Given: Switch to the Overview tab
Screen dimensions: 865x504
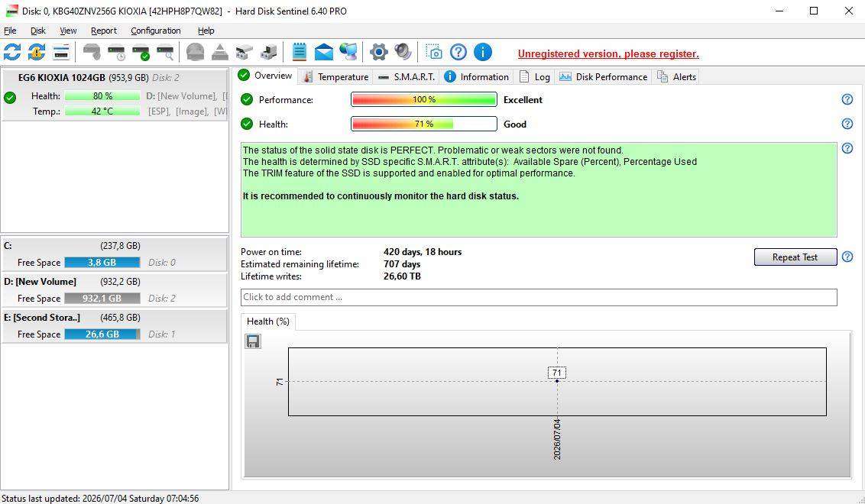Looking at the screenshot, I should click(x=267, y=76).
